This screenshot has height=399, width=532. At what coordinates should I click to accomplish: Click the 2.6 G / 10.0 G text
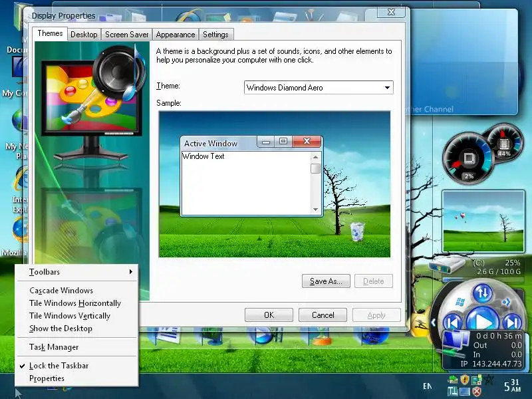tap(498, 271)
